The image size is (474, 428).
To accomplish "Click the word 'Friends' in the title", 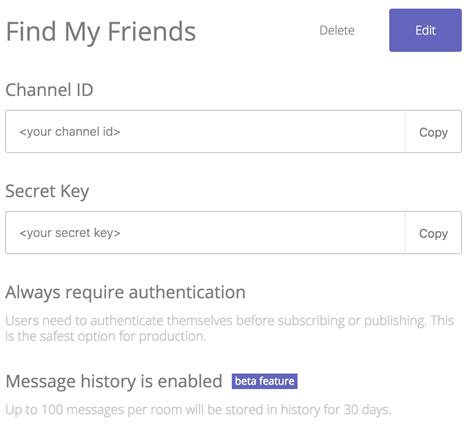I will [x=152, y=31].
